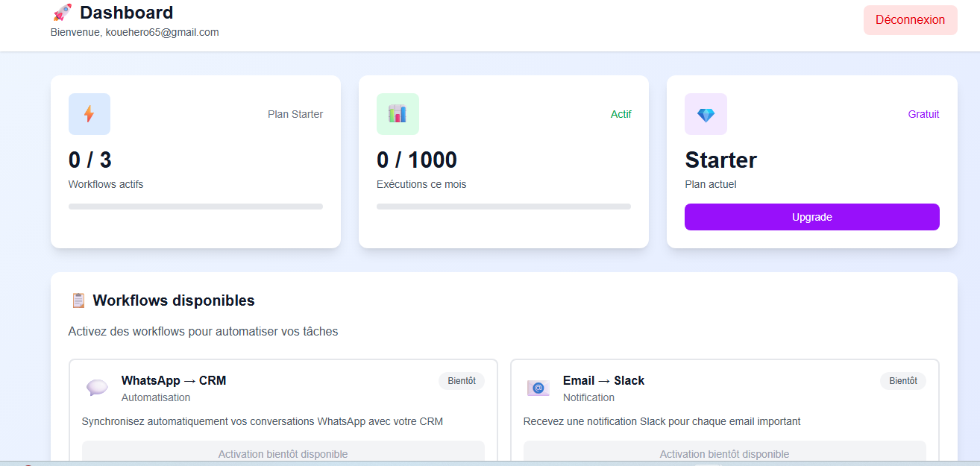Click the purple Upgrade button
This screenshot has height=466, width=980.
[811, 217]
